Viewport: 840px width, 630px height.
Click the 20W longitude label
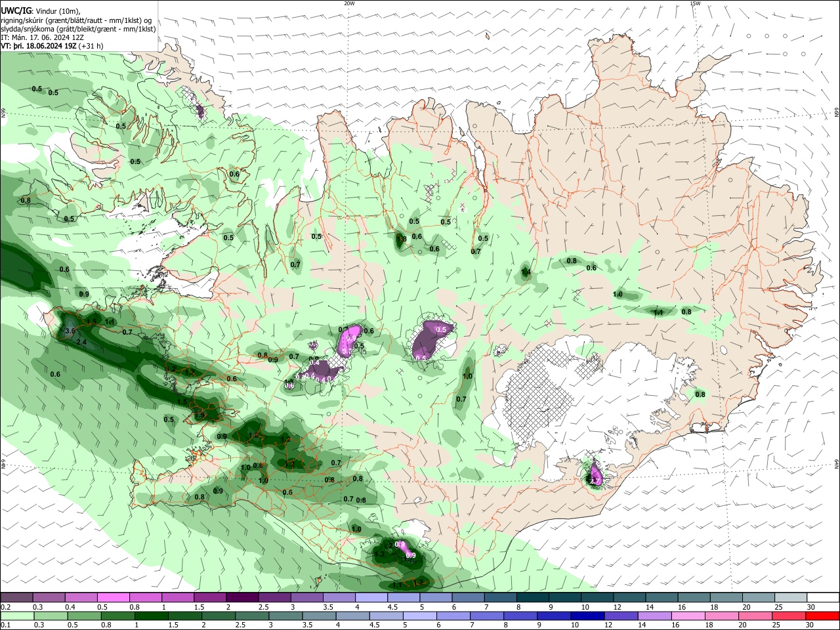[x=349, y=3]
